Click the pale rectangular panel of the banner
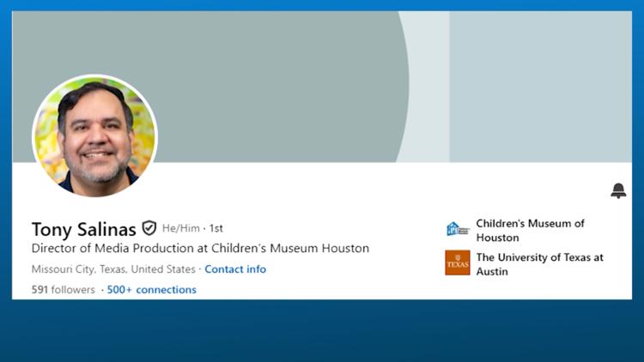The image size is (644, 362). (539, 86)
